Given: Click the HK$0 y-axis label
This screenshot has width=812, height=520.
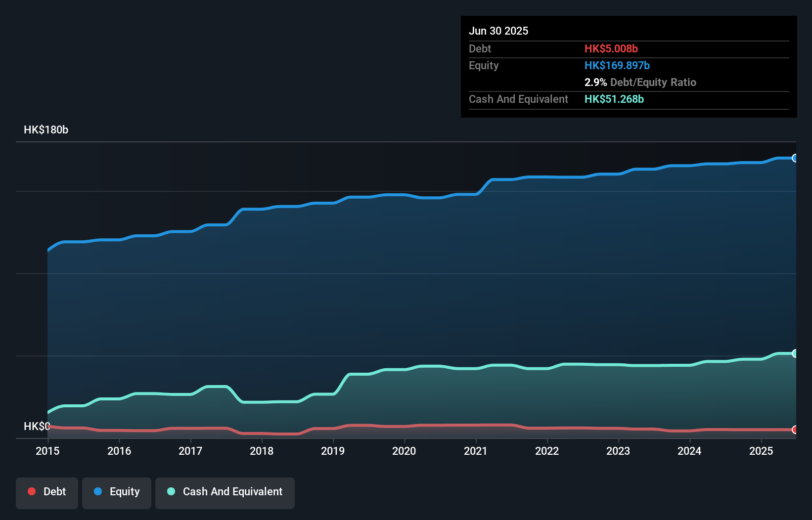Looking at the screenshot, I should 37,426.
